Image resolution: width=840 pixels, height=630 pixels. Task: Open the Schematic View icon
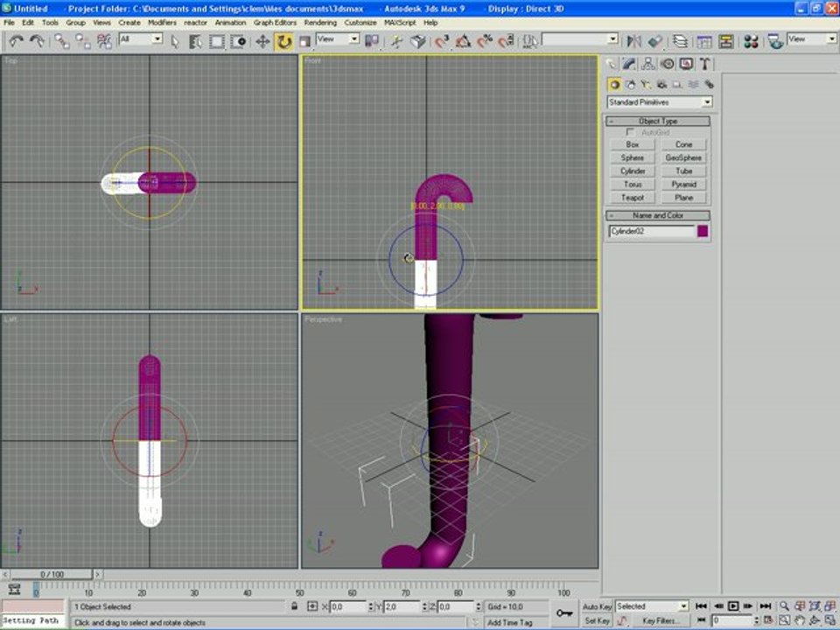[x=726, y=42]
